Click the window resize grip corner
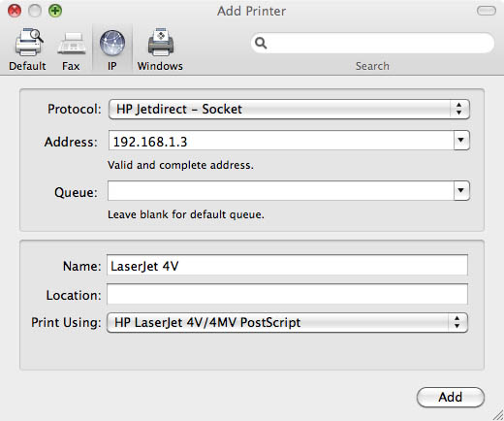Image resolution: width=504 pixels, height=421 pixels. (498, 415)
